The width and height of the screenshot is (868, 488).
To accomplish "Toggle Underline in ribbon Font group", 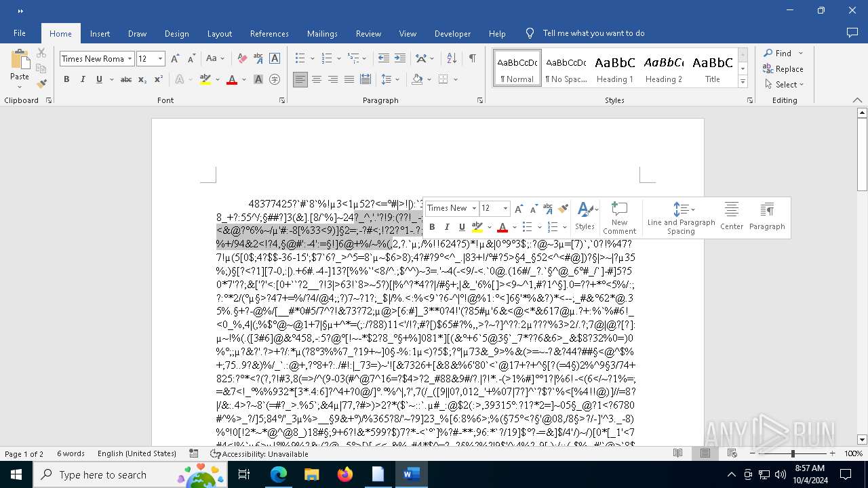I will [x=99, y=79].
